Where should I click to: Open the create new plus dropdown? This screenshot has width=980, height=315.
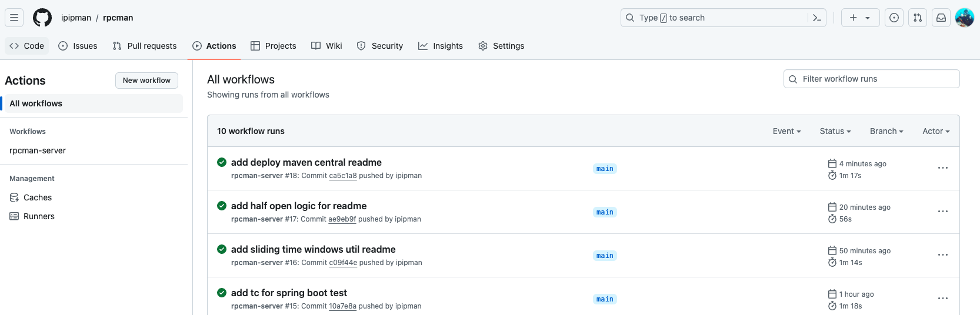point(860,18)
